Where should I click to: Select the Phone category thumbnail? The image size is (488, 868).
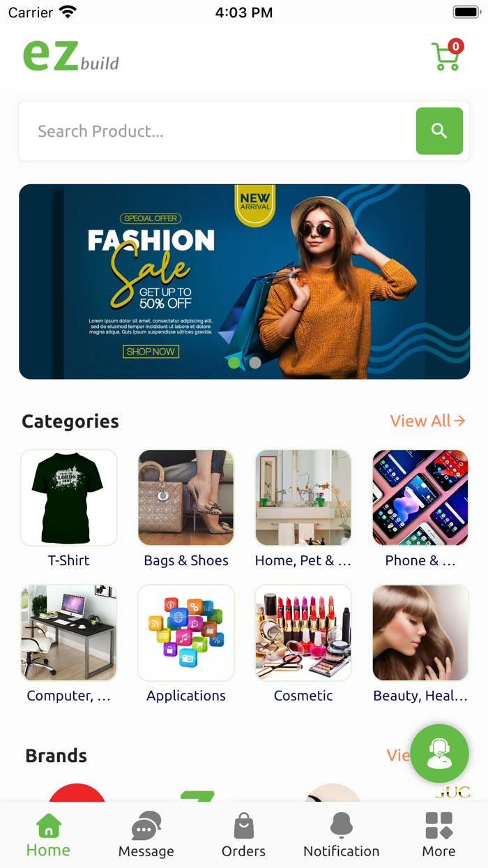point(420,497)
